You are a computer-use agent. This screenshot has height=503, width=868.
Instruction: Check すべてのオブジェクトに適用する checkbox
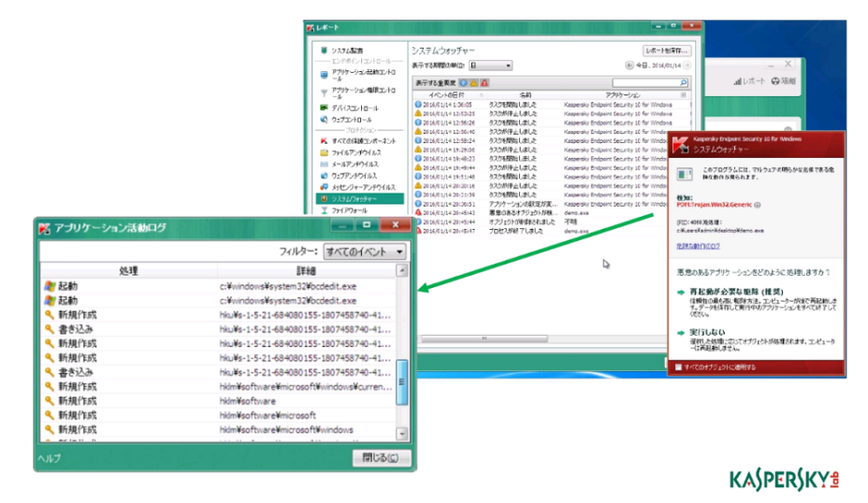[678, 366]
